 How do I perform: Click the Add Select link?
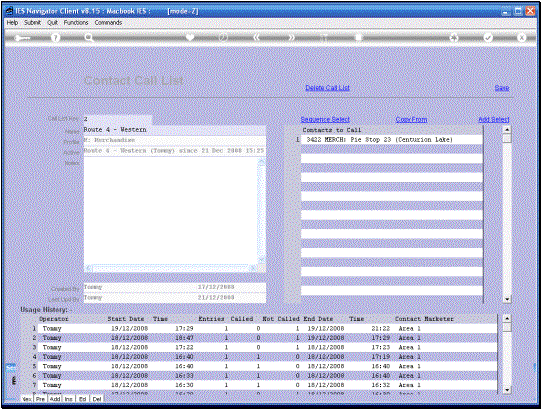[x=494, y=119]
